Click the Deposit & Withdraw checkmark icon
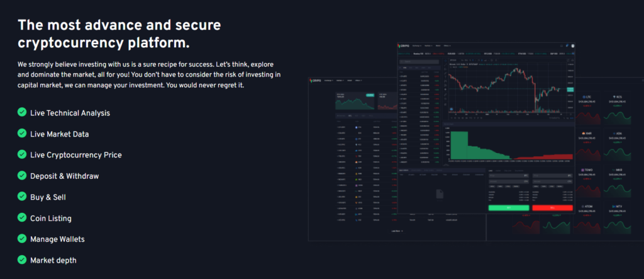Viewport: 644px width, 279px height. click(x=22, y=176)
